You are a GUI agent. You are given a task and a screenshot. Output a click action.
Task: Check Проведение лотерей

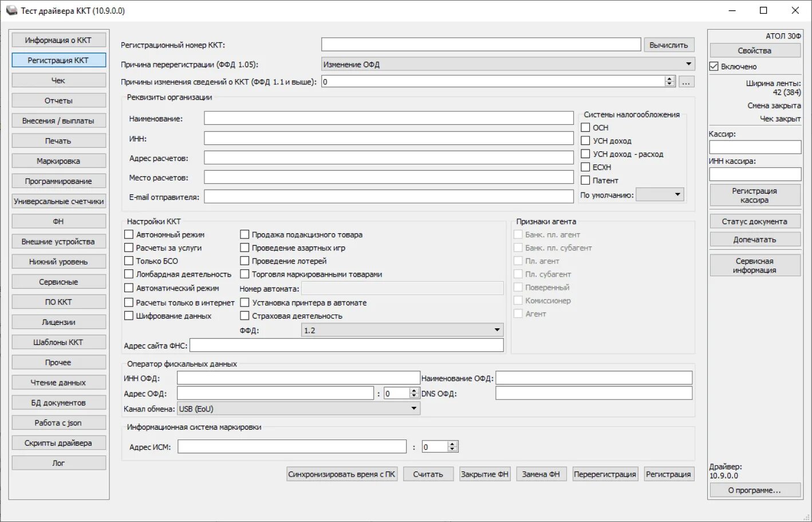point(245,261)
